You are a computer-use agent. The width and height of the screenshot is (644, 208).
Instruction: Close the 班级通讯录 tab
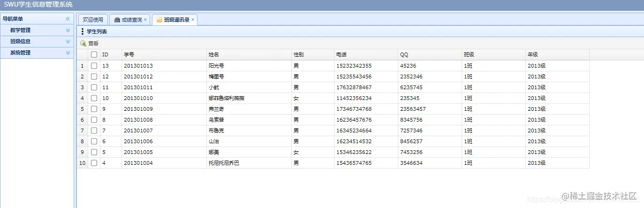pyautogui.click(x=193, y=20)
